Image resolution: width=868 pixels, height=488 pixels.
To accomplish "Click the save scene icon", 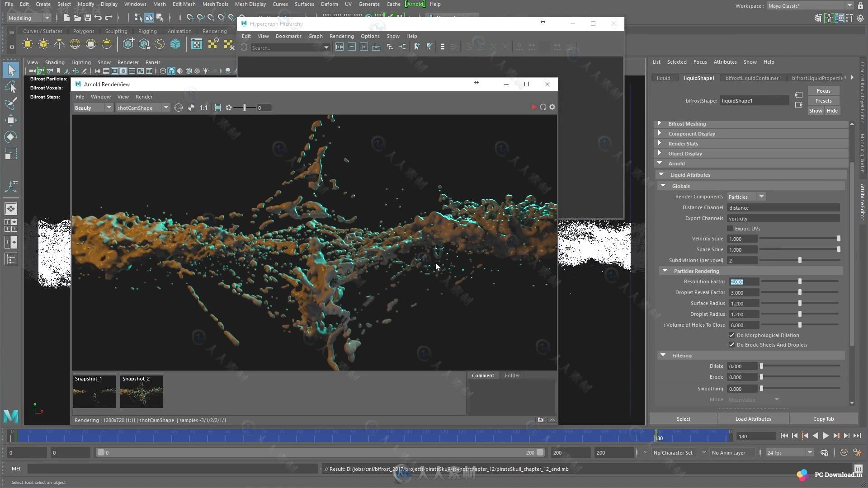I will point(87,18).
